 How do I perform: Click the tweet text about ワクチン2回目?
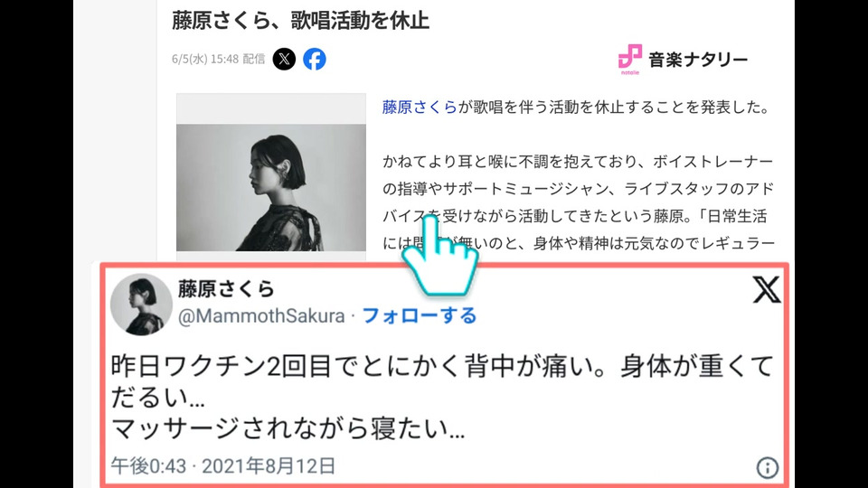point(442,398)
